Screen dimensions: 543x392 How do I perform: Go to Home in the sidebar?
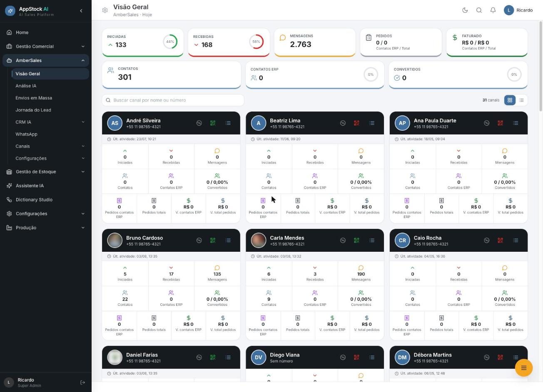(46, 32)
